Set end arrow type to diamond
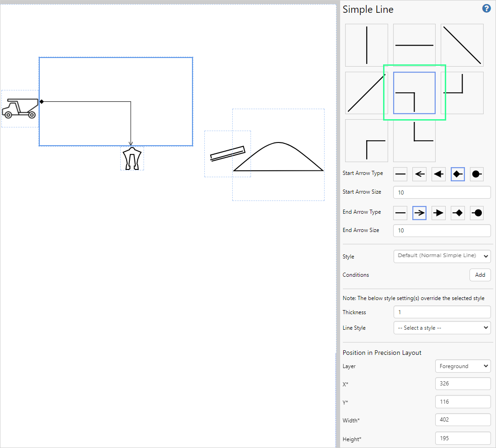This screenshot has width=496, height=448. tap(458, 212)
